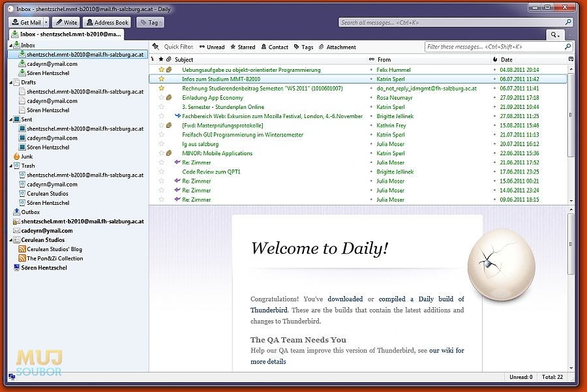Click forwarded arrow on Fachbereich Web message
Image resolution: width=587 pixels, height=392 pixels.
coord(177,116)
